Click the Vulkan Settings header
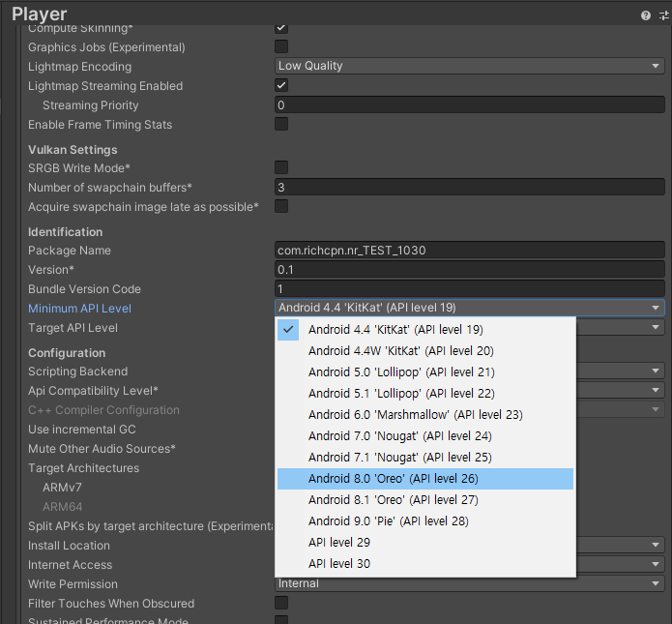This screenshot has width=672, height=624. pos(73,150)
